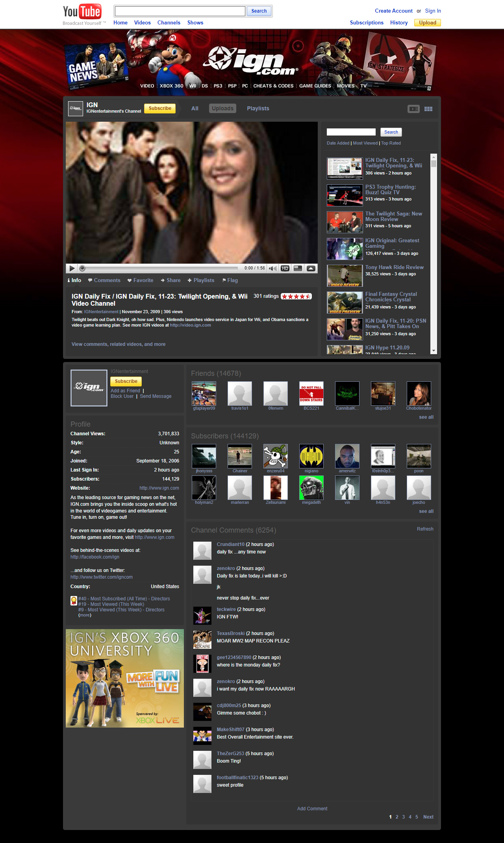504x843 pixels.
Task: Expand channel honors with (more) link
Action: click(x=85, y=615)
